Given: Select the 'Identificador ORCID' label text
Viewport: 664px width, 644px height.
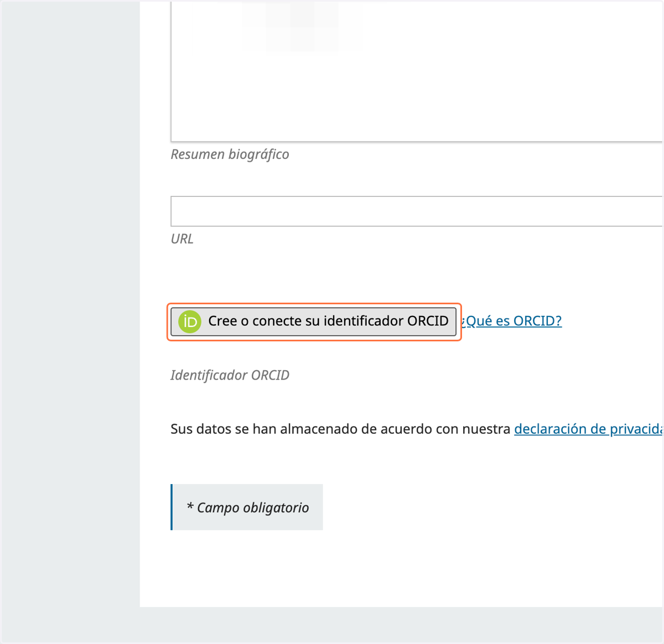Looking at the screenshot, I should pyautogui.click(x=230, y=375).
